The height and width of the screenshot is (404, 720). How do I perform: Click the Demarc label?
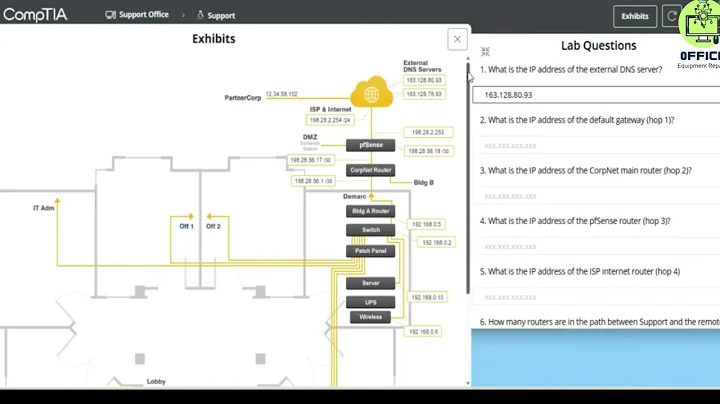click(x=354, y=196)
